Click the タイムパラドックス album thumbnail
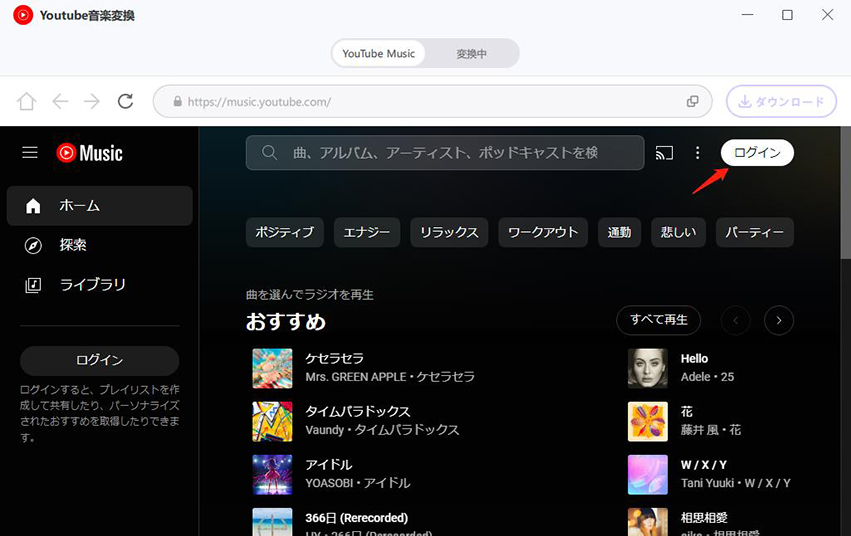 pyautogui.click(x=272, y=422)
